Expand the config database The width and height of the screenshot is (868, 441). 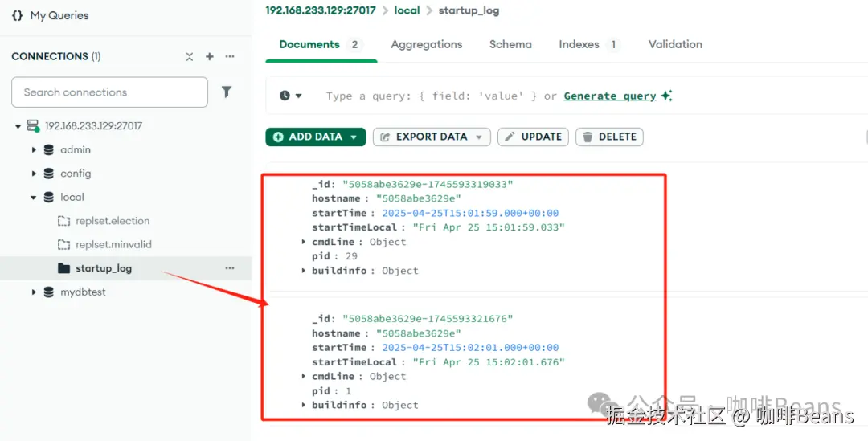click(34, 174)
